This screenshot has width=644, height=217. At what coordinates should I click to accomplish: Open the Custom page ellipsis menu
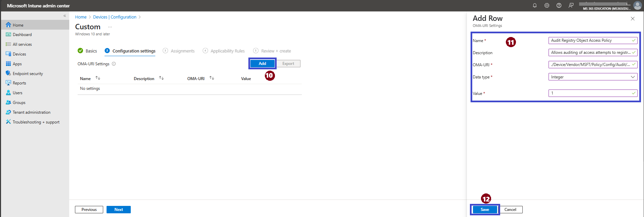point(110,27)
